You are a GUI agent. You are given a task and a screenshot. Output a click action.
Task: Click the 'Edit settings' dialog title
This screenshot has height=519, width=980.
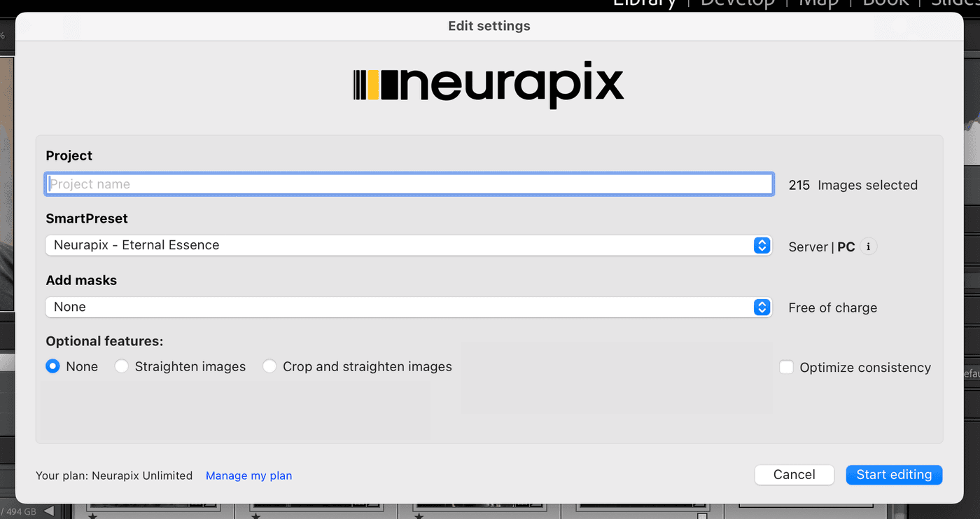(x=489, y=26)
